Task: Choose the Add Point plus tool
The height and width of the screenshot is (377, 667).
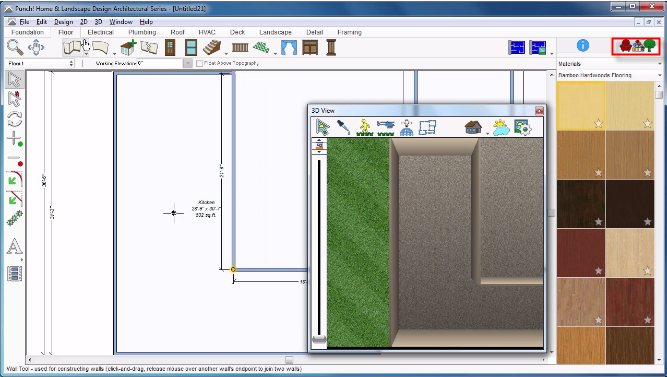Action: pos(14,139)
